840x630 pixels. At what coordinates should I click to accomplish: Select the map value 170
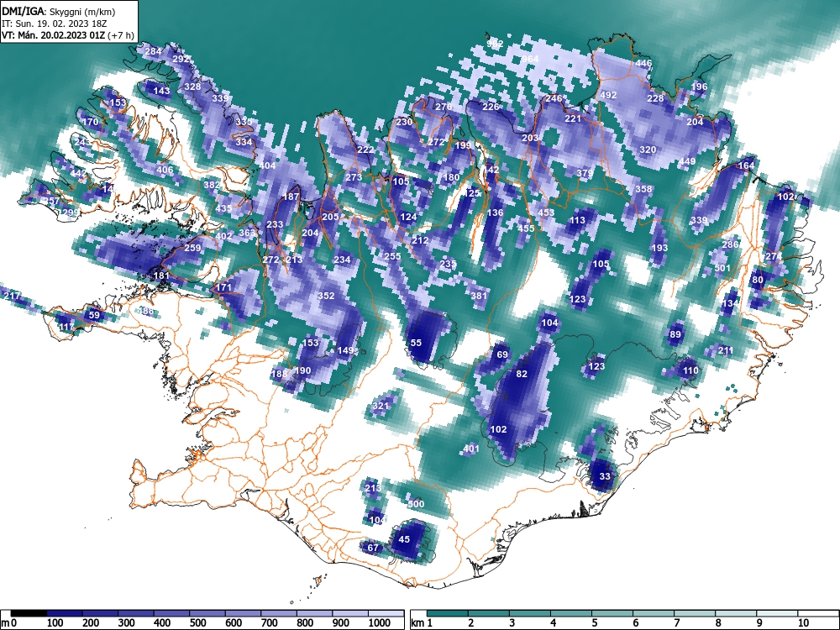pyautogui.click(x=91, y=122)
